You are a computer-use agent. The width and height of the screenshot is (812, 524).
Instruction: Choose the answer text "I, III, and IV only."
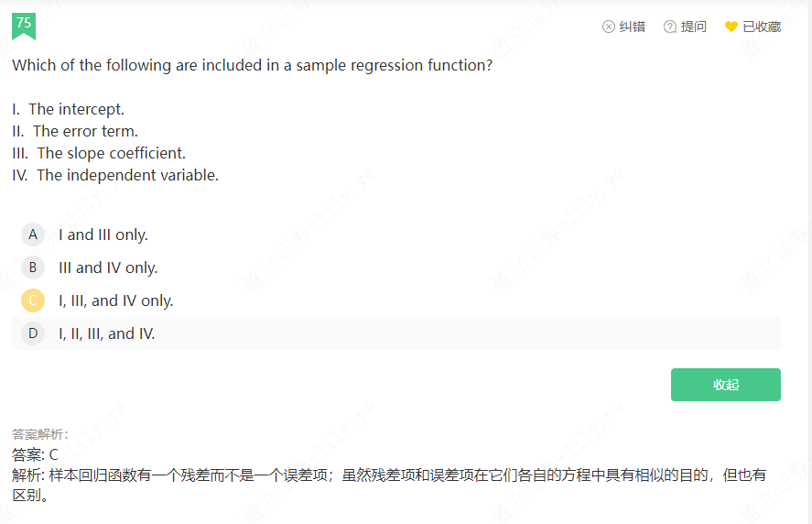click(x=116, y=300)
